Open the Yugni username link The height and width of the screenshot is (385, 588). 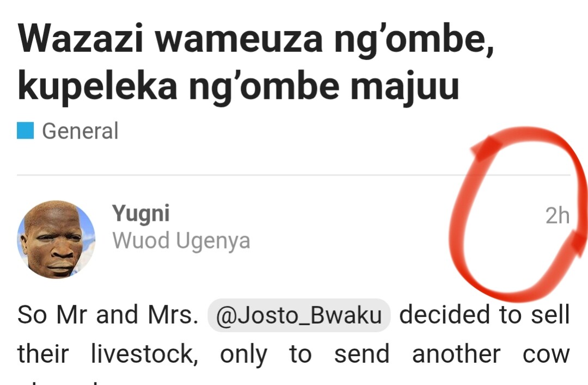click(140, 214)
